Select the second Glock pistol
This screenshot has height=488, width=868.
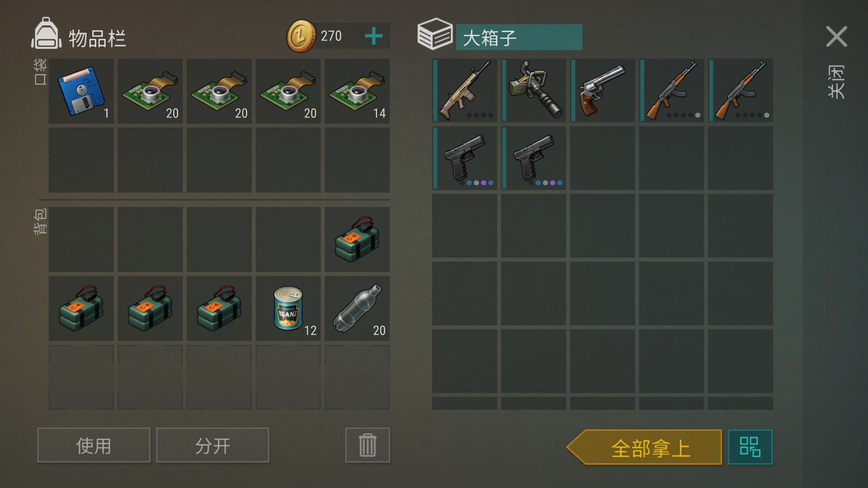pyautogui.click(x=533, y=158)
